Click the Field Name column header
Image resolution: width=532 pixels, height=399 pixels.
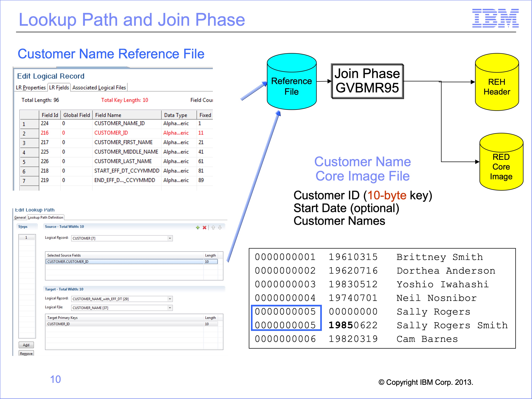coord(127,115)
